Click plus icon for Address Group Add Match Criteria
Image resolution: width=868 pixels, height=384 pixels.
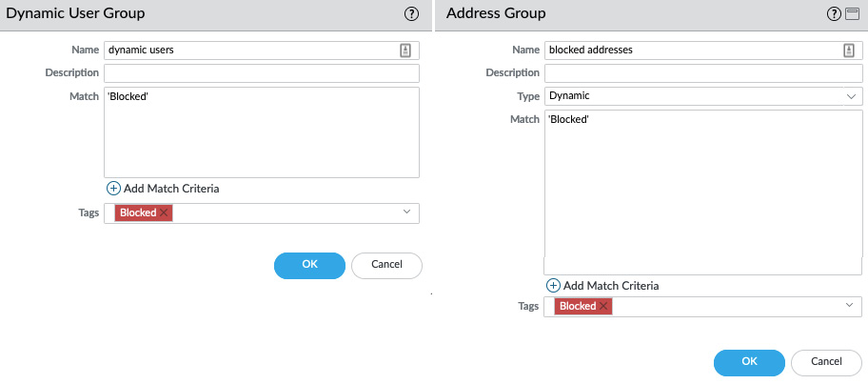[553, 286]
